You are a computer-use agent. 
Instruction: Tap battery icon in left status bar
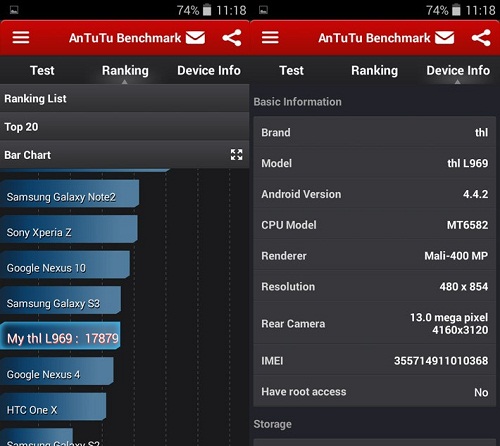(x=207, y=10)
